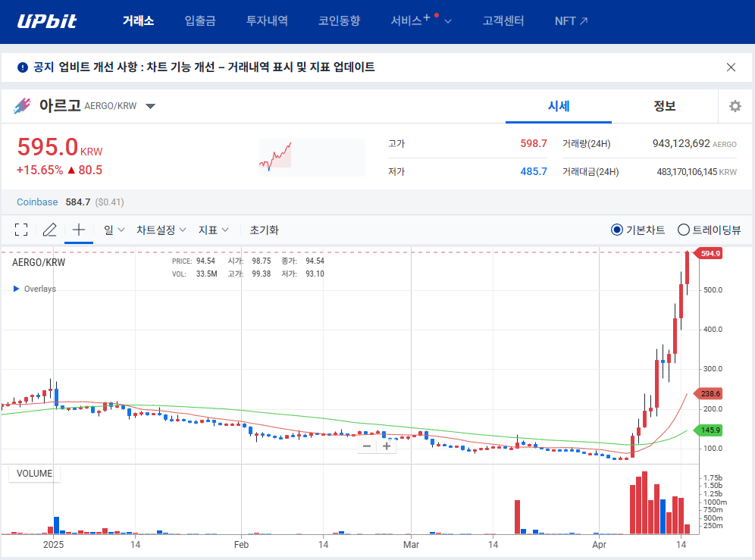Toggle fullscreen chart mode icon

point(21,230)
